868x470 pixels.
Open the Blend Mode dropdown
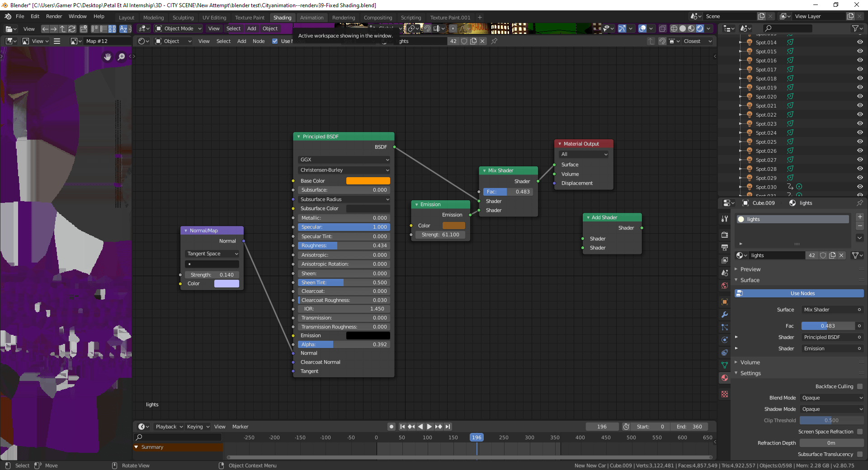pos(831,398)
